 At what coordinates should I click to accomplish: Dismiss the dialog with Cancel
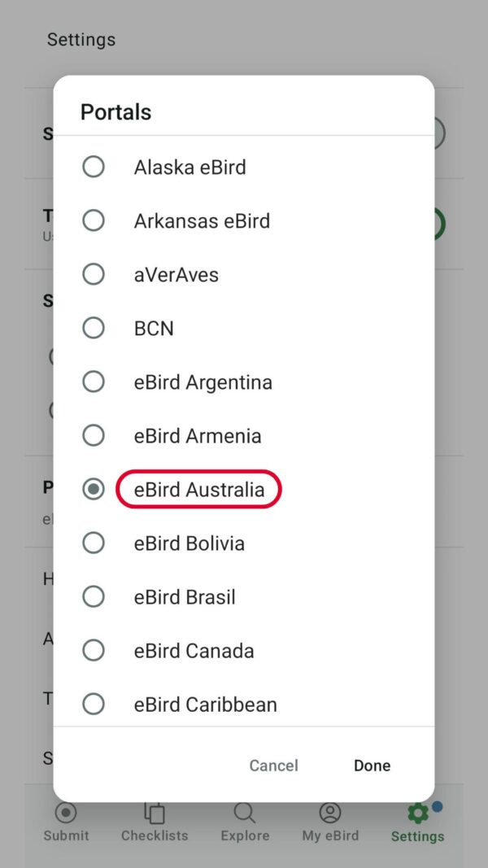273,765
